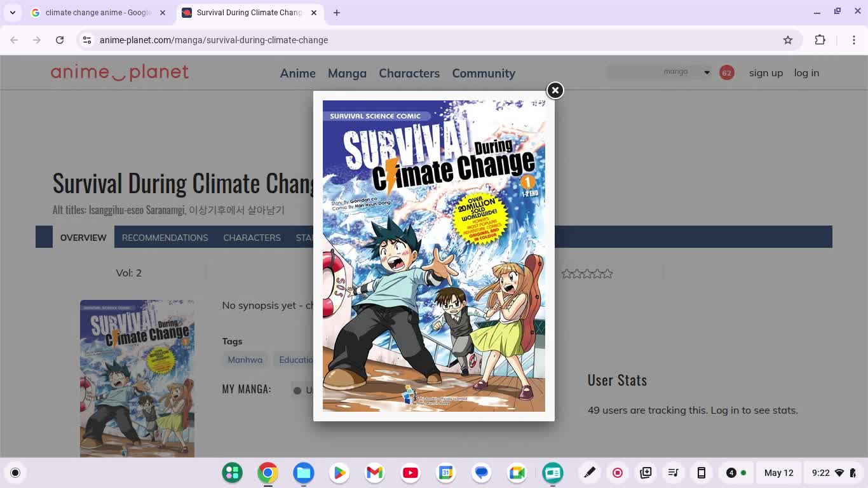
Task: Close the Survival During Climate Change tab
Action: click(314, 13)
